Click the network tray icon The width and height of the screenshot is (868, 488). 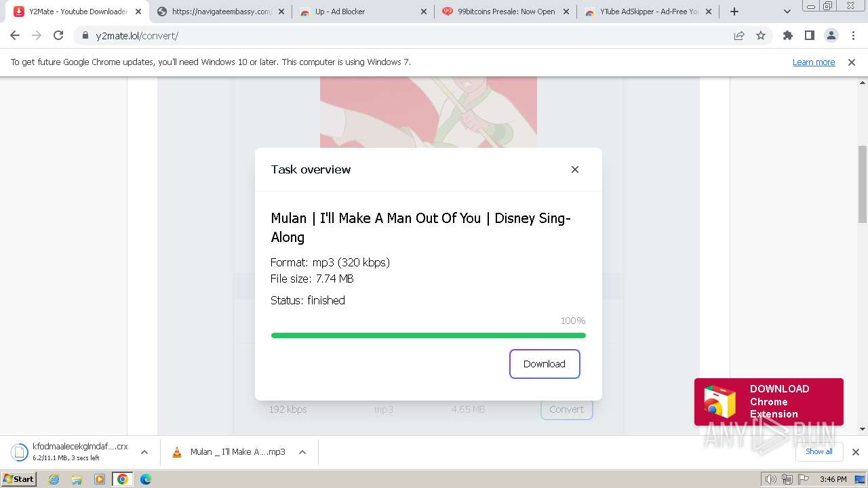click(x=787, y=479)
